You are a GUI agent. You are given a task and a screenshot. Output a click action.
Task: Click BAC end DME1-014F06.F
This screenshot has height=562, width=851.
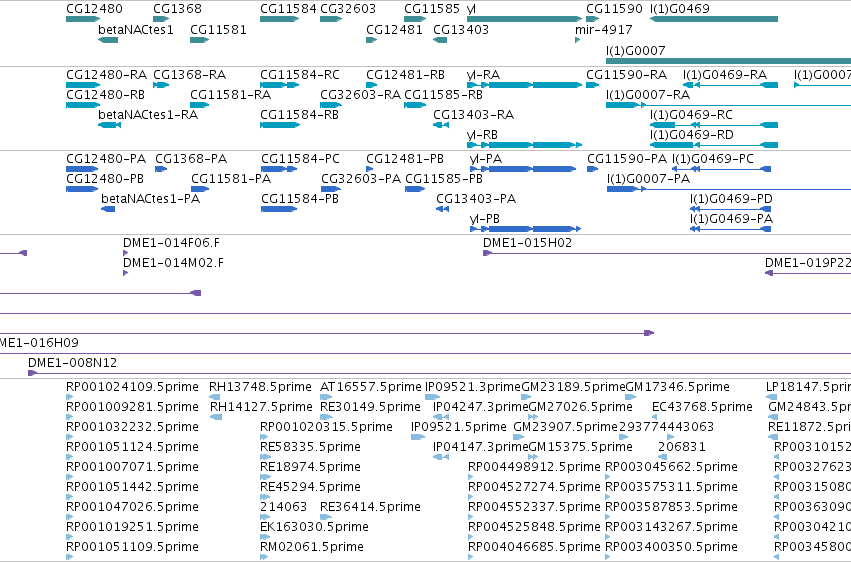point(125,253)
